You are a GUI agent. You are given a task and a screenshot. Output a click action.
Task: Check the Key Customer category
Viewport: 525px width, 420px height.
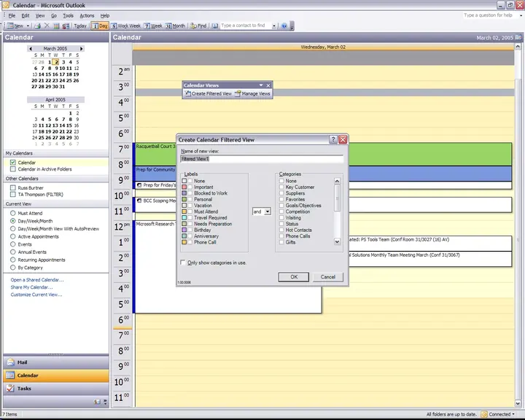281,187
